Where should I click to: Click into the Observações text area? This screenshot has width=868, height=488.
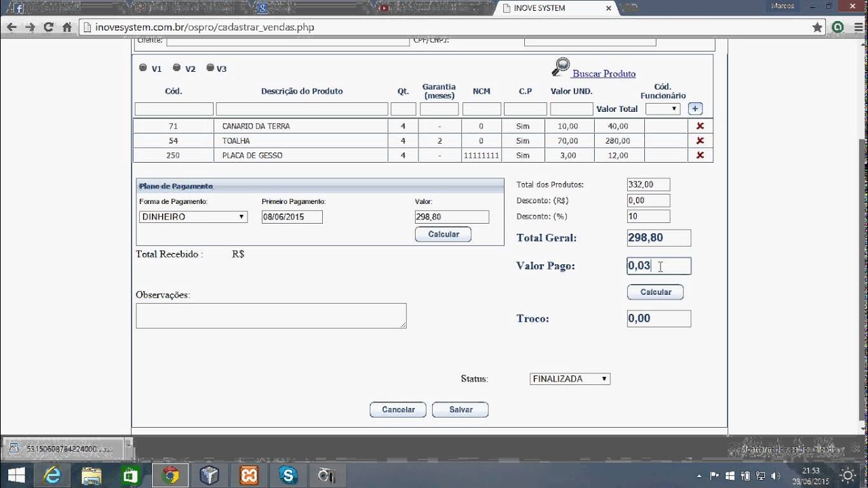[271, 316]
